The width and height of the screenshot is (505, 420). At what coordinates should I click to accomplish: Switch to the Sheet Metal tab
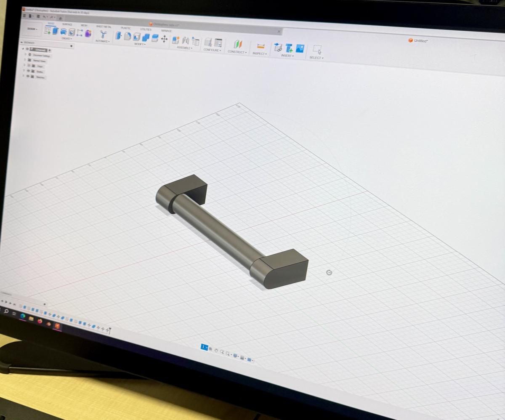(x=104, y=27)
